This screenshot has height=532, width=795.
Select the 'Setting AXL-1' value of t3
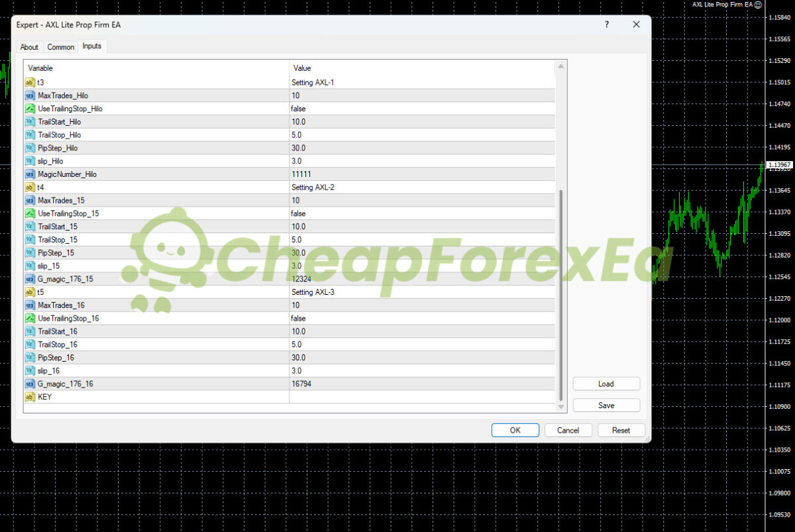click(x=313, y=83)
